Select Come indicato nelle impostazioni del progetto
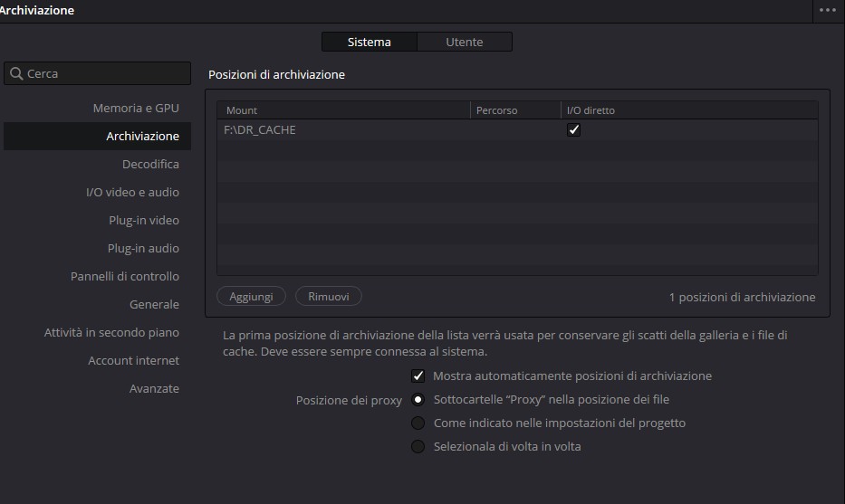 (x=418, y=423)
